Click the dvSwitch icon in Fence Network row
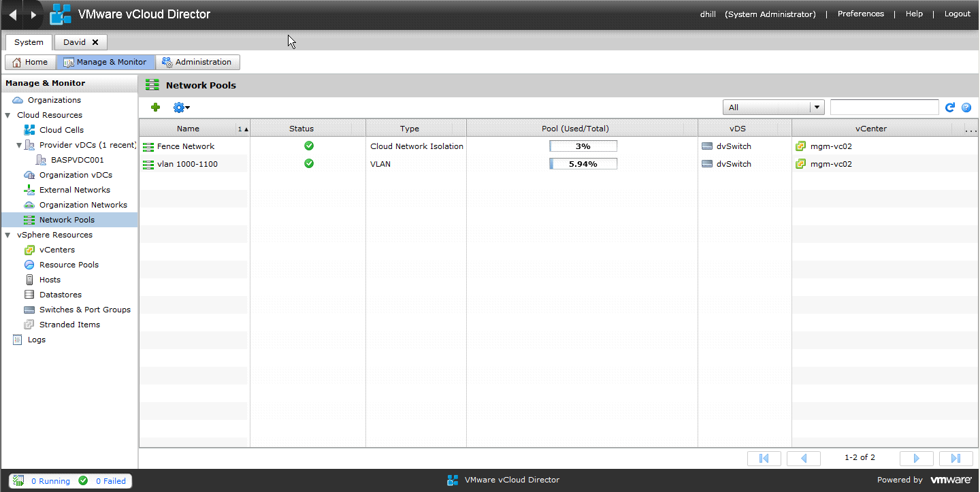This screenshot has height=492, width=980. 707,146
